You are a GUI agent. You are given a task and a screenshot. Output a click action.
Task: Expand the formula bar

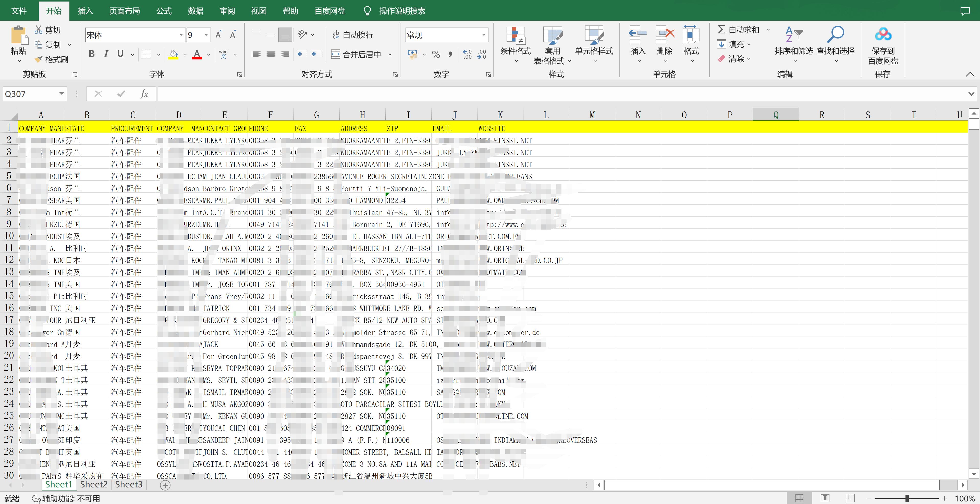pos(971,94)
